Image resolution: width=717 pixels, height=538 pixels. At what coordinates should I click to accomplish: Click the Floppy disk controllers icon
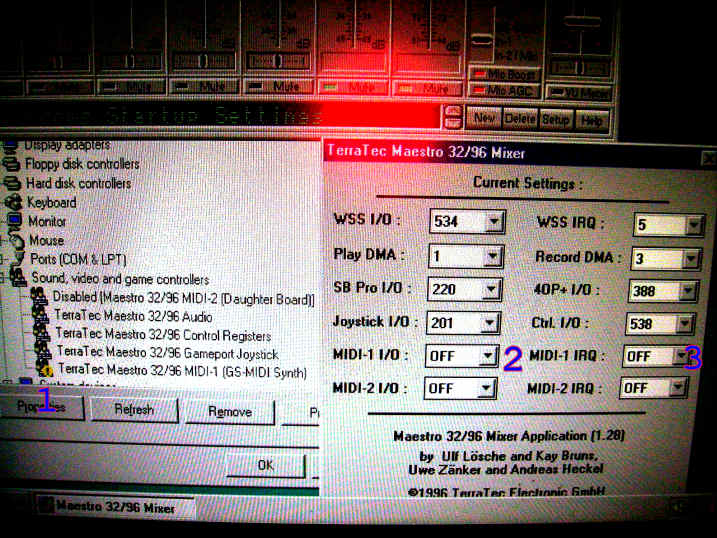point(11,164)
